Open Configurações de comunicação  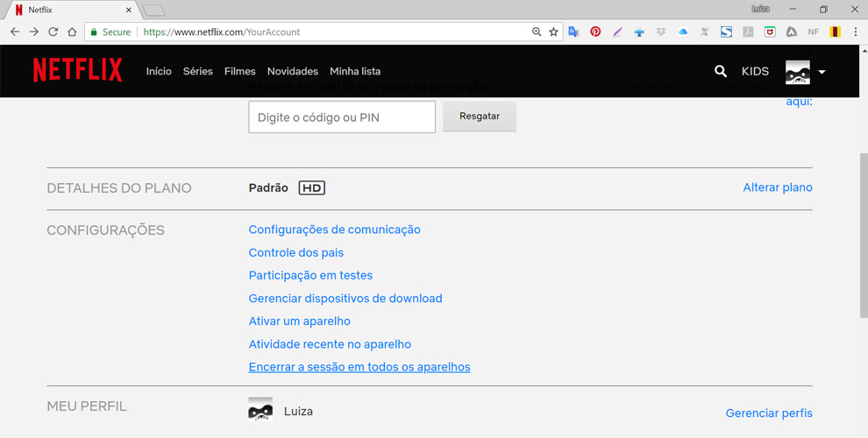334,230
